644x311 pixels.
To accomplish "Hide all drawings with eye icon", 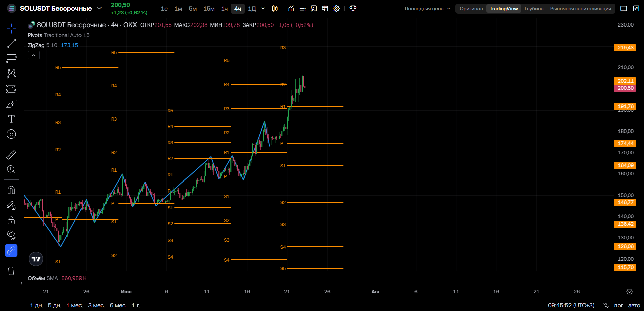I will click(x=11, y=235).
